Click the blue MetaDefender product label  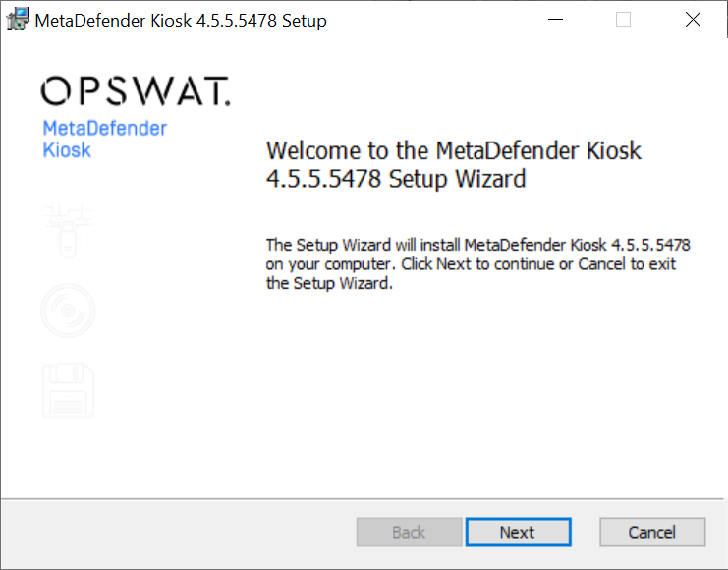[104, 128]
